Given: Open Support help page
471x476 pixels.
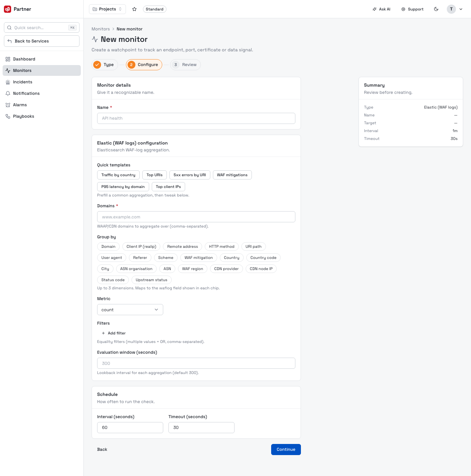Looking at the screenshot, I should [412, 9].
